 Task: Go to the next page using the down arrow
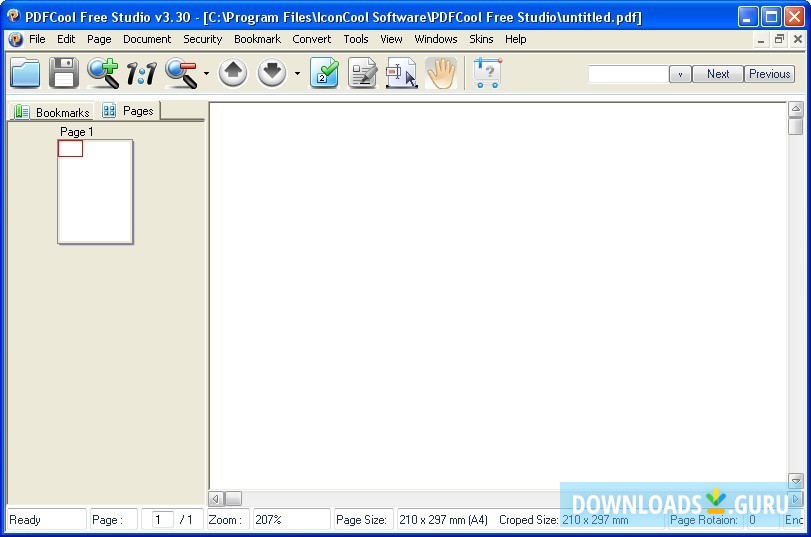[x=272, y=72]
